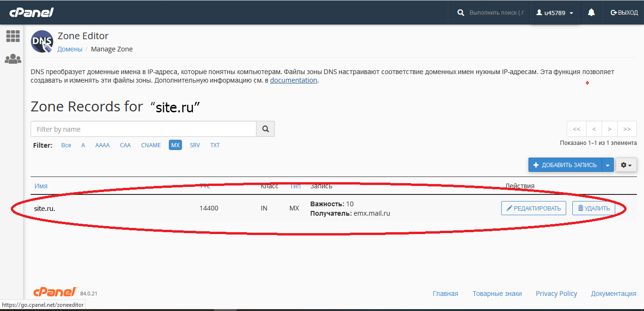Filter records by SRV type
The image size is (644, 311).
(195, 145)
